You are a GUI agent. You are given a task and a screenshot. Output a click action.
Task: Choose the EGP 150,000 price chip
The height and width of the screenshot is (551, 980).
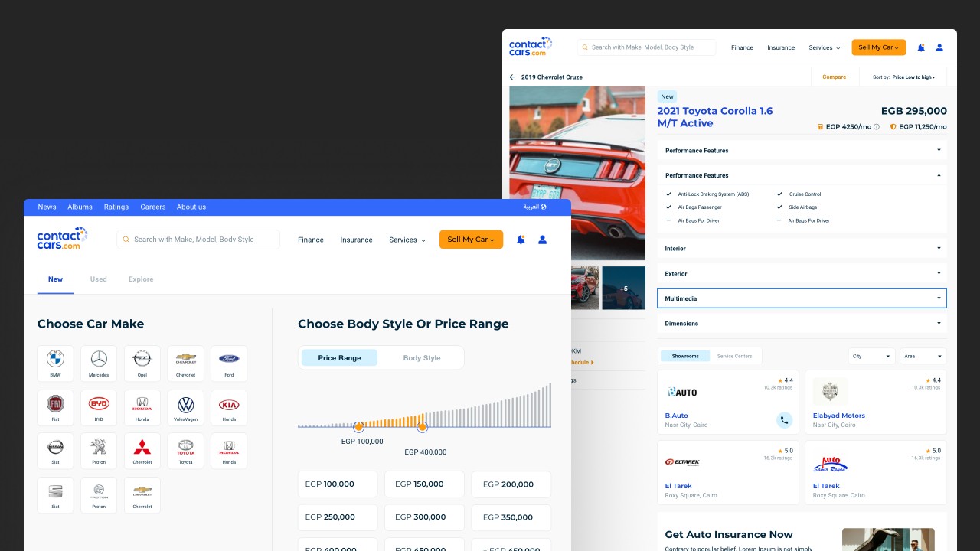pyautogui.click(x=424, y=484)
